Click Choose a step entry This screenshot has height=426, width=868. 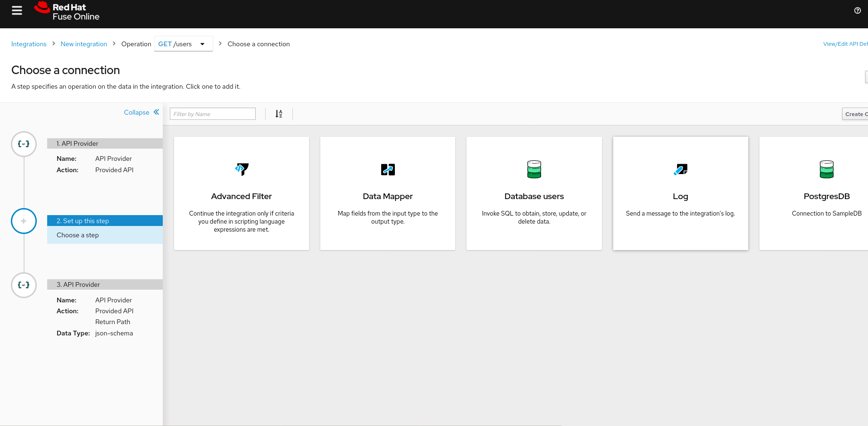point(105,235)
